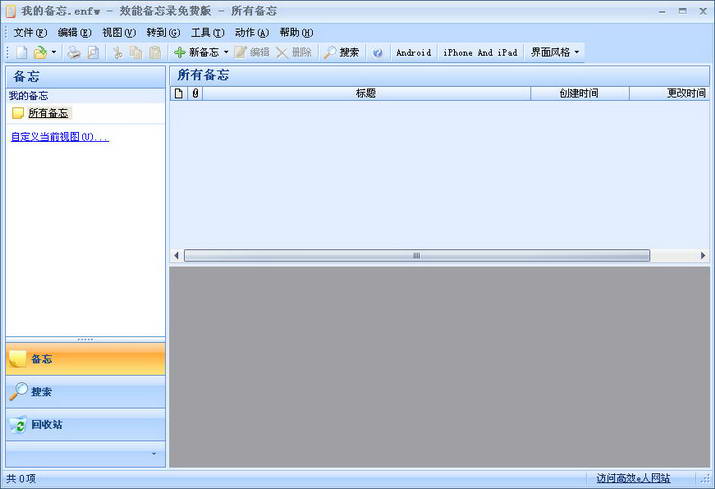The image size is (715, 489).
Task: Click the help question mark icon
Action: (378, 53)
